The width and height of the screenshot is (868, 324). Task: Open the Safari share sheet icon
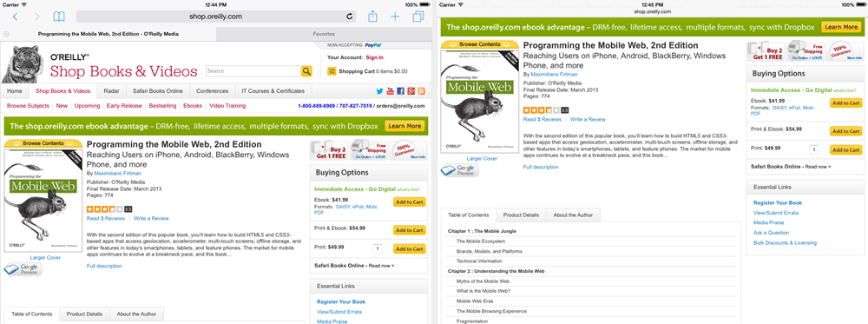[x=373, y=16]
